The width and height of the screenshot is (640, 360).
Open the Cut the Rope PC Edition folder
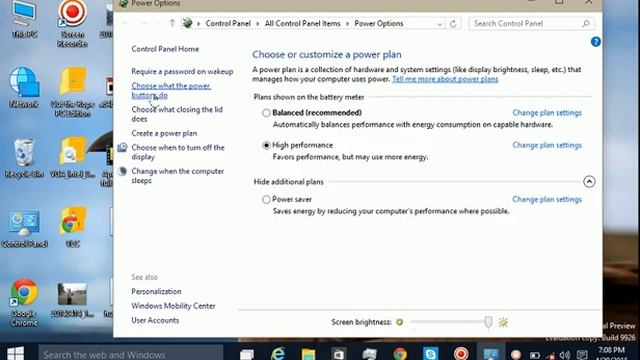click(x=73, y=92)
